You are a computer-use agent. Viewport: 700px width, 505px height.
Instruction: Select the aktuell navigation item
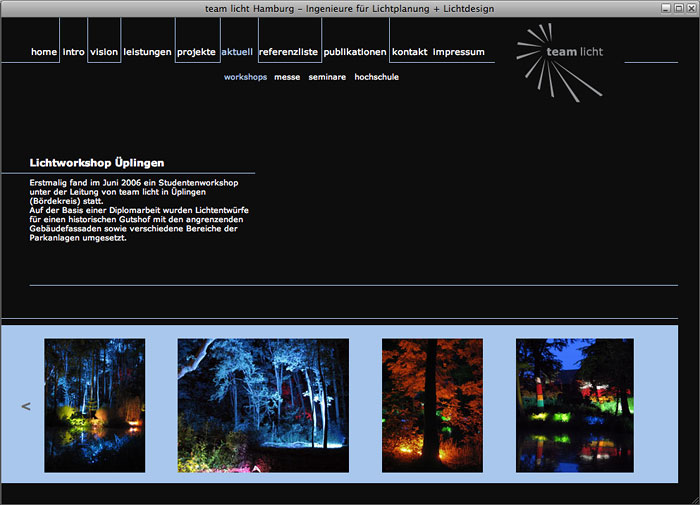(237, 52)
